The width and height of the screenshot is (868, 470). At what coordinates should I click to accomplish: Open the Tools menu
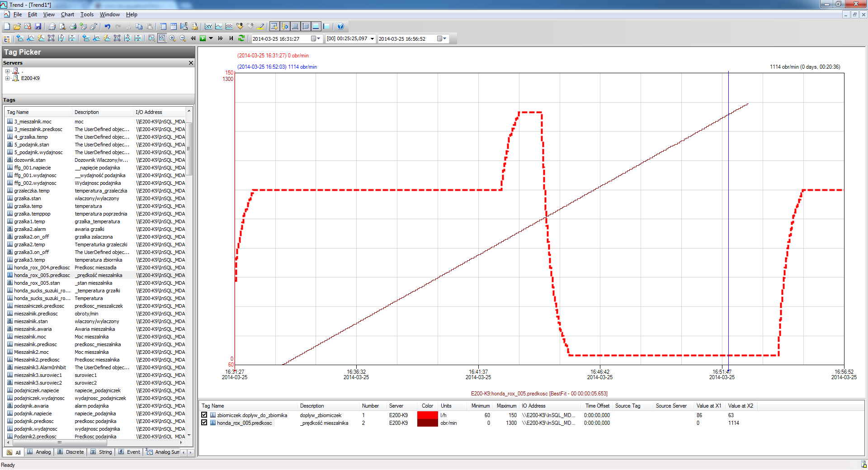coord(87,14)
